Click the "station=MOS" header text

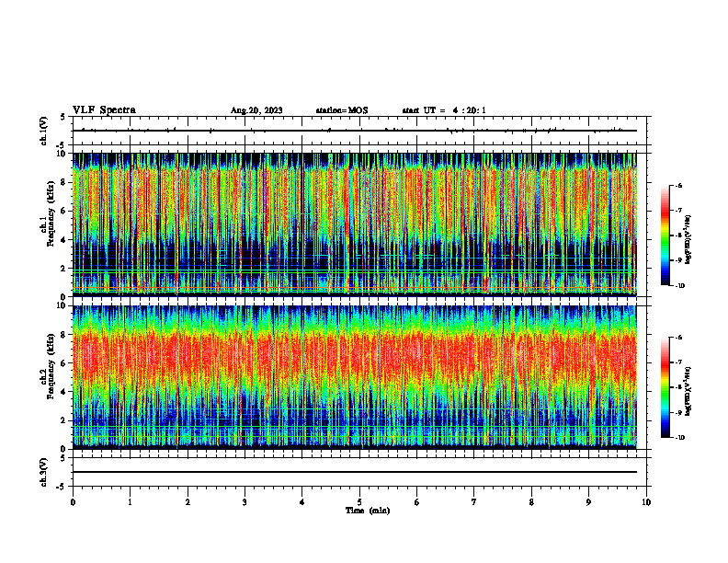pos(342,110)
